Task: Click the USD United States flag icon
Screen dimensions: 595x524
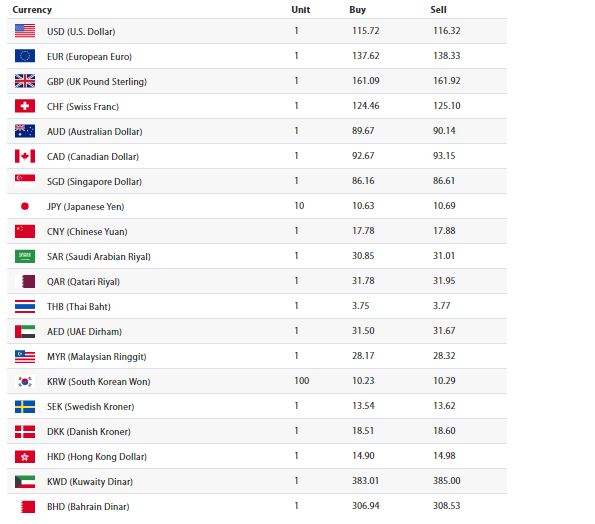Action: (25, 31)
